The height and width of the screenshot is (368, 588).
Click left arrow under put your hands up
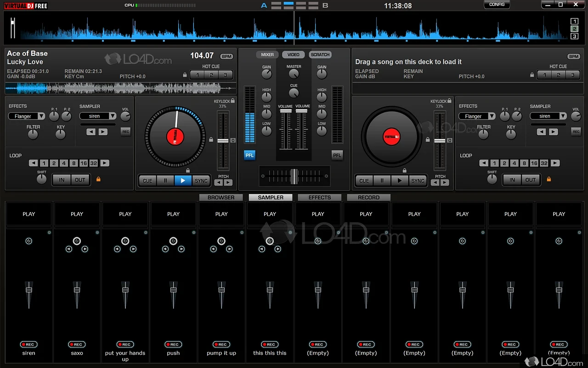(117, 249)
